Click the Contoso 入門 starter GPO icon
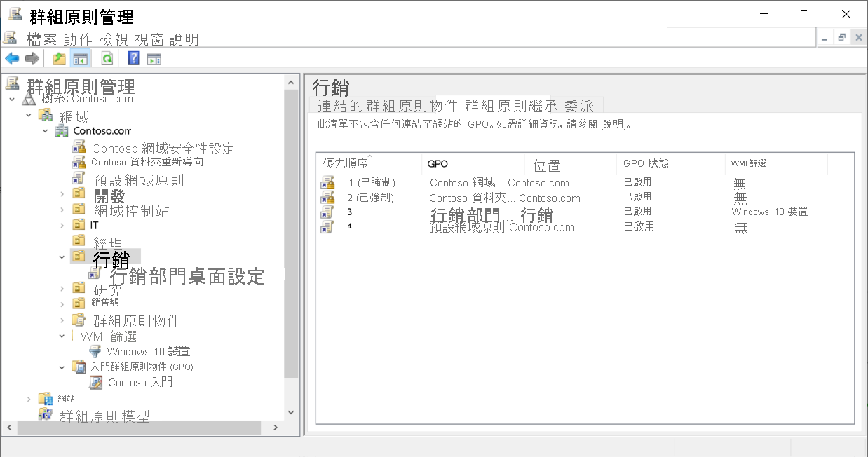Viewport: 868px width, 457px height. pos(97,382)
